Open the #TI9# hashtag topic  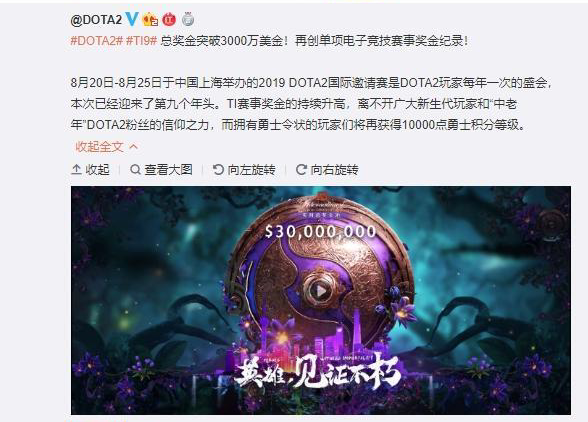tap(141, 41)
